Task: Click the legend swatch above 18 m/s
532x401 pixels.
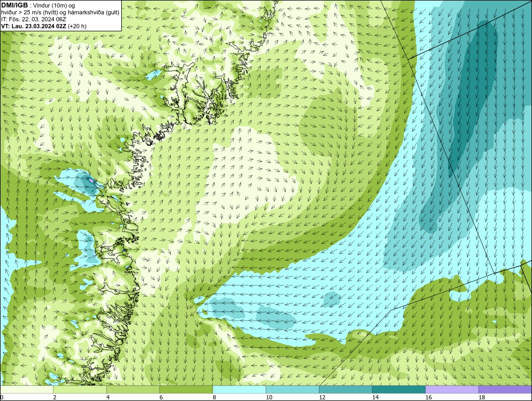Action: (505, 389)
